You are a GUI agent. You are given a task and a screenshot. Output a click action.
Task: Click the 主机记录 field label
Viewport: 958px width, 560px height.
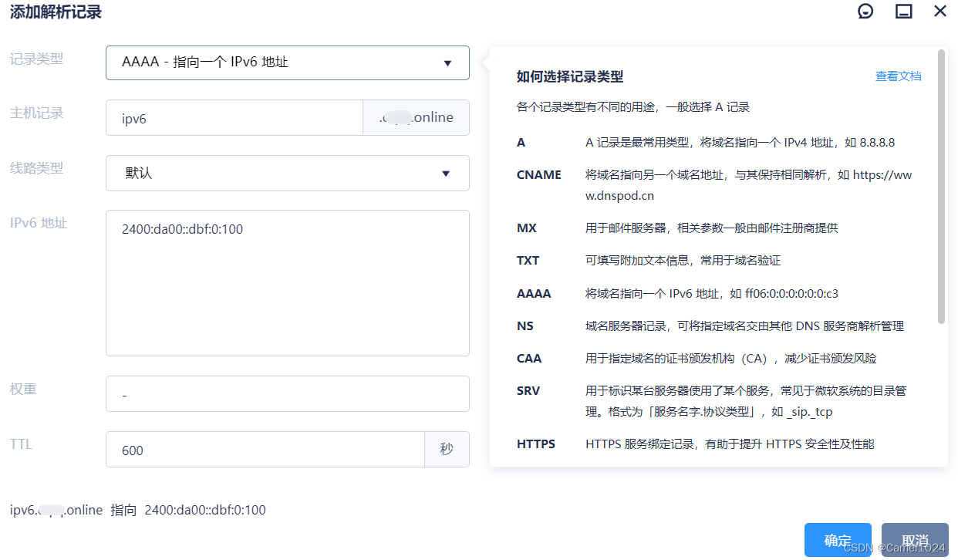click(36, 113)
